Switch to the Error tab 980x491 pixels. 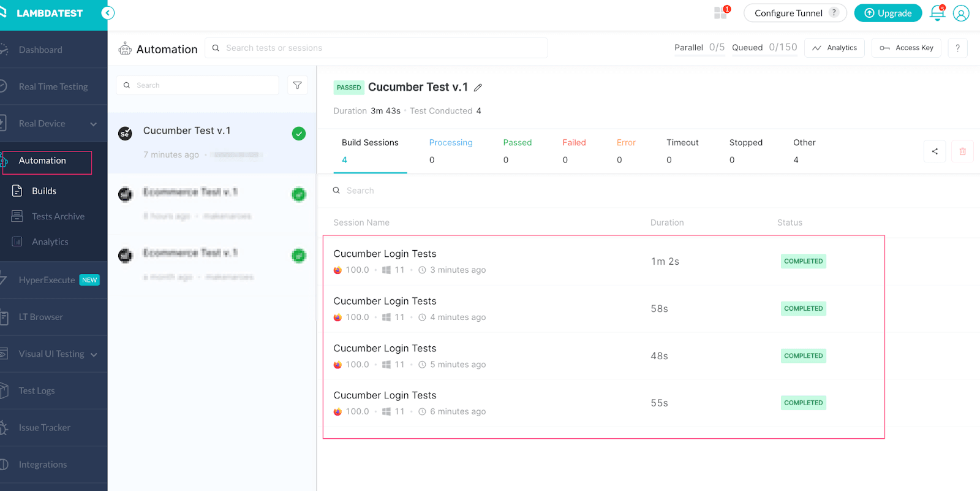(626, 151)
